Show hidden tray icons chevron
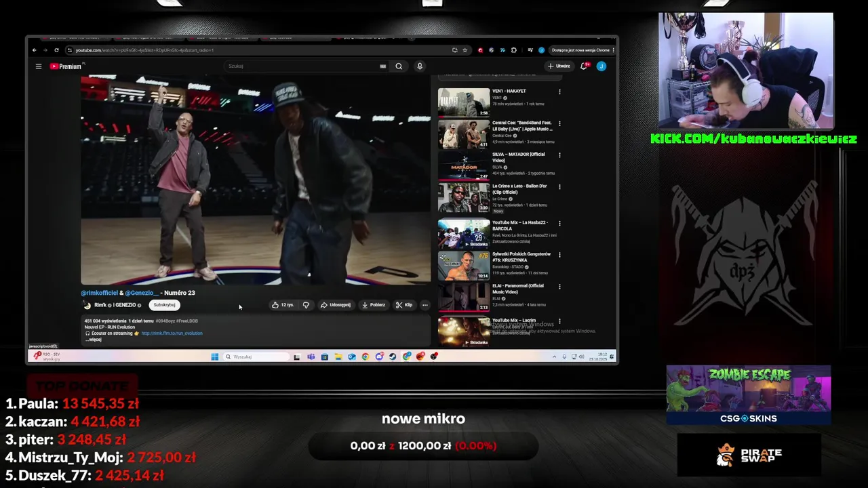 click(554, 357)
